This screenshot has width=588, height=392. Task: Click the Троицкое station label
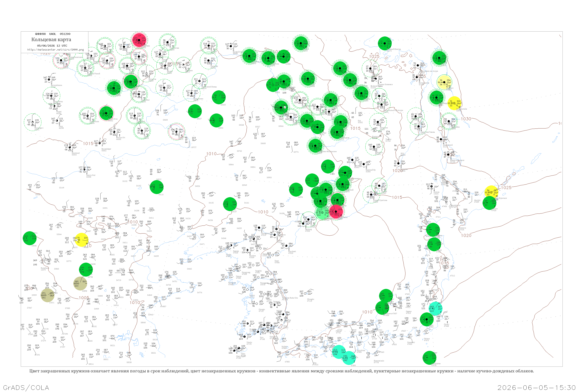[x=384, y=128]
